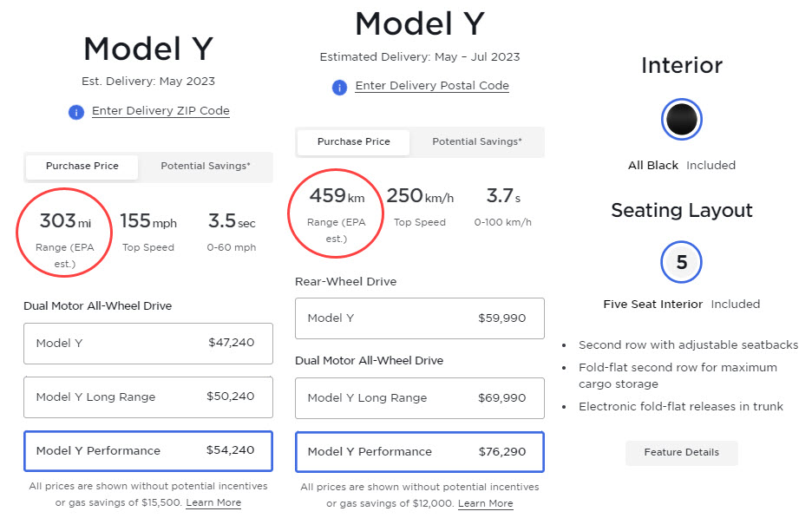Viewport: 812px width, 518px height.
Task: Open the Enter Delivery ZIP Code link
Action: click(x=160, y=111)
